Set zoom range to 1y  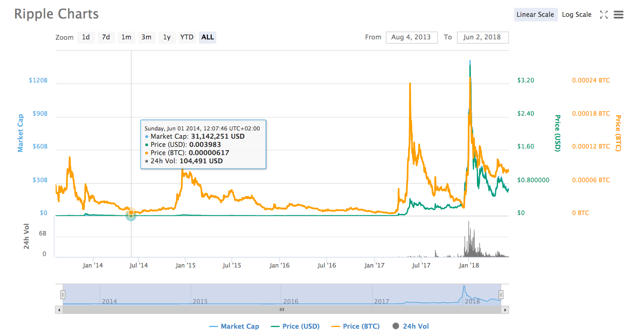pyautogui.click(x=167, y=37)
